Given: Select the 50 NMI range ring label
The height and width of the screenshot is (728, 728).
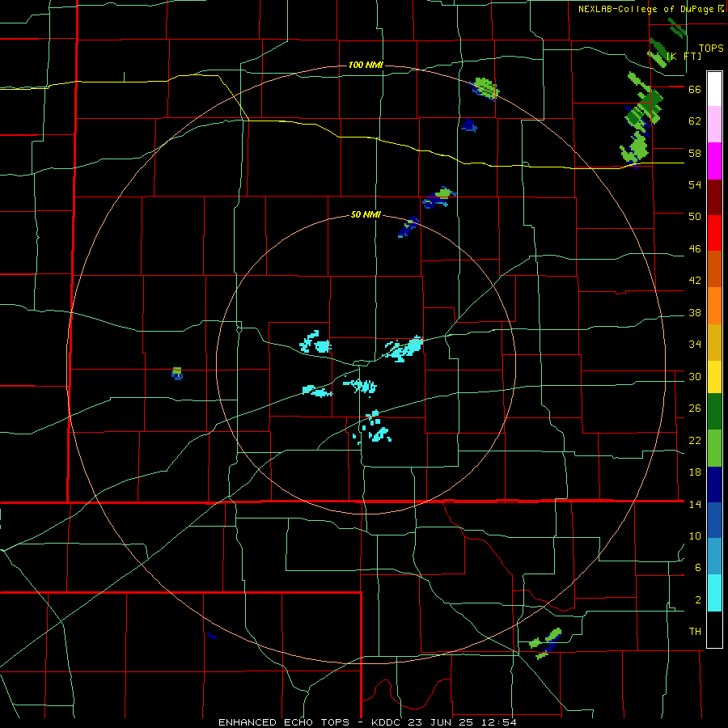Looking at the screenshot, I should pos(366,214).
